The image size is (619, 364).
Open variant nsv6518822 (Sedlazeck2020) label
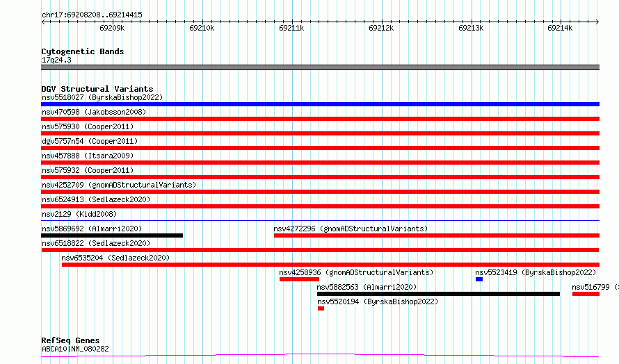tap(96, 243)
